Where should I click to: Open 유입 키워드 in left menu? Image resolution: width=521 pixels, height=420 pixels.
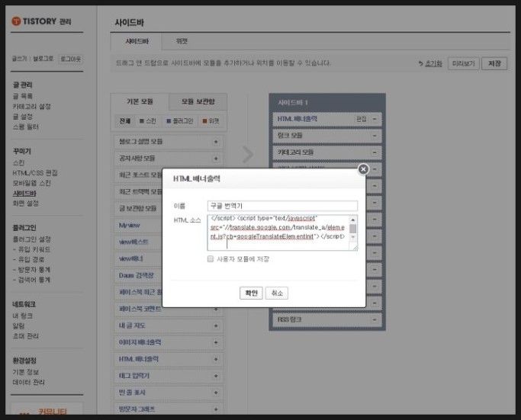tap(34, 250)
